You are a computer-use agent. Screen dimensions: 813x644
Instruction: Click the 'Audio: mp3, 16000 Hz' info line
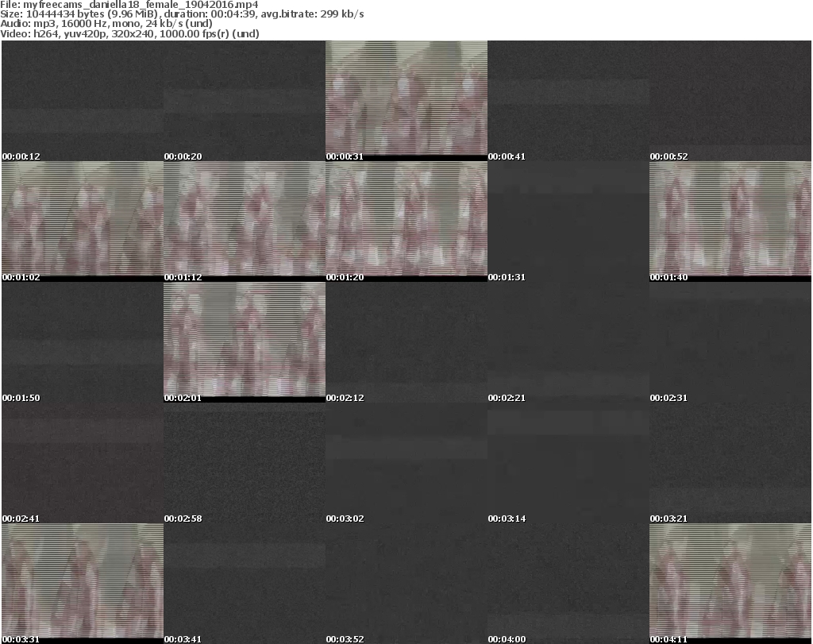tap(106, 23)
